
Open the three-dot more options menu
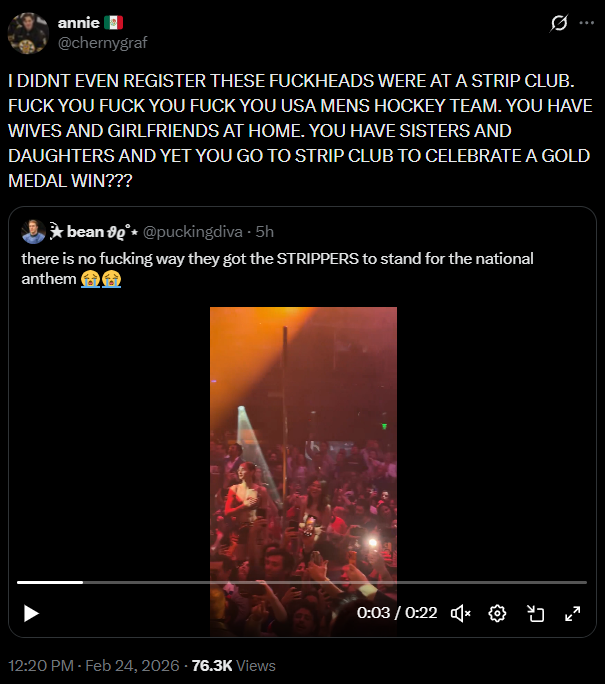coord(586,23)
